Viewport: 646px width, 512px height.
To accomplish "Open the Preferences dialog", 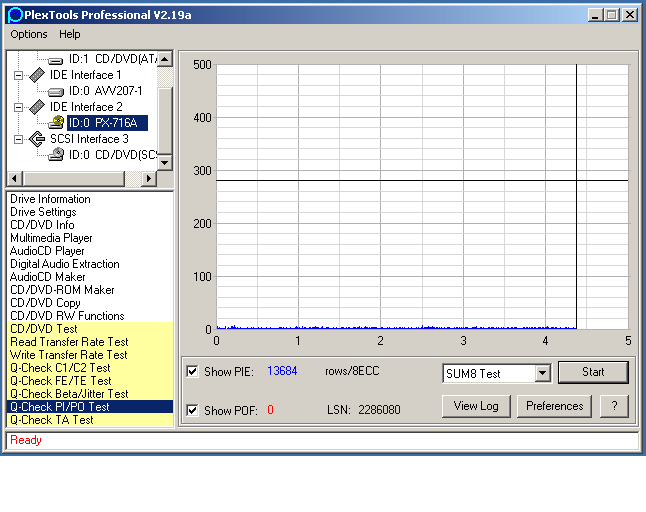I will [x=554, y=406].
